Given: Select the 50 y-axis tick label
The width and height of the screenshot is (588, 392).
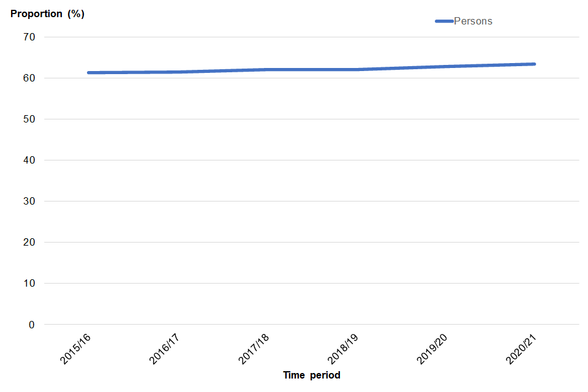Looking at the screenshot, I should (x=30, y=119).
